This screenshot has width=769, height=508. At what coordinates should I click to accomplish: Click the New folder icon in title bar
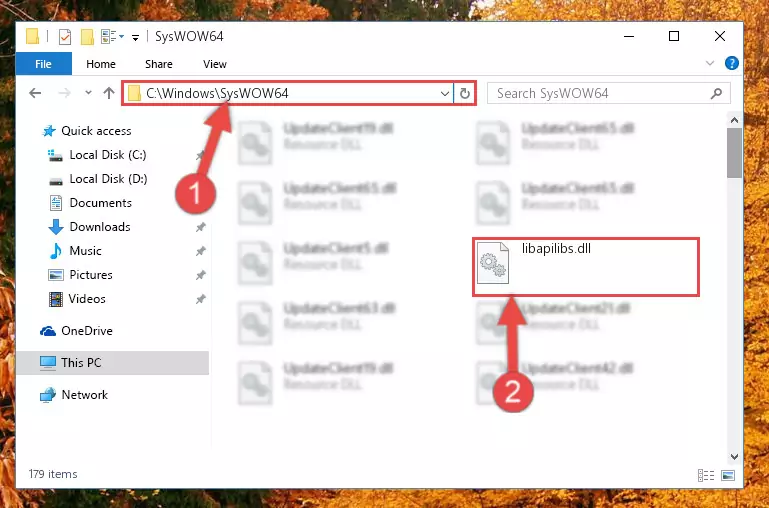pyautogui.click(x=87, y=37)
